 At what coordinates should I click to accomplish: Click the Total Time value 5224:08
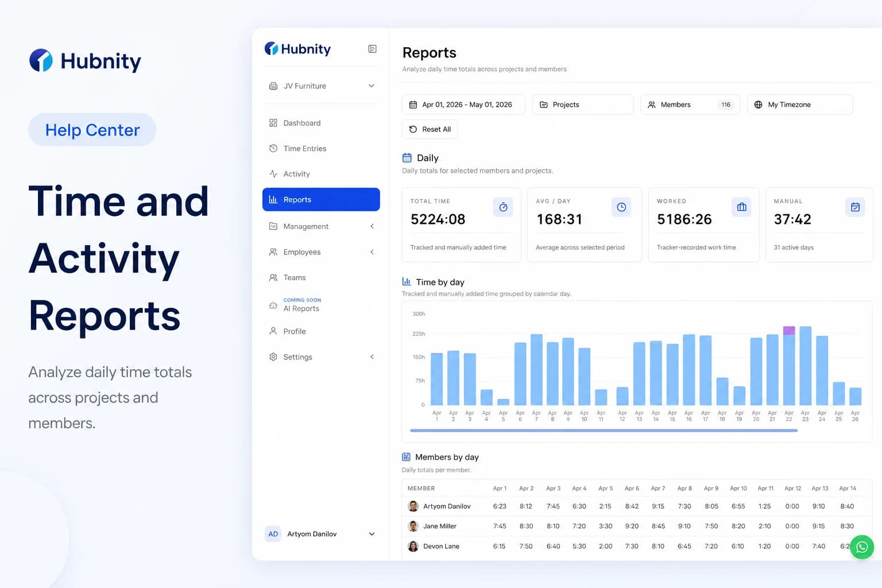tap(438, 219)
